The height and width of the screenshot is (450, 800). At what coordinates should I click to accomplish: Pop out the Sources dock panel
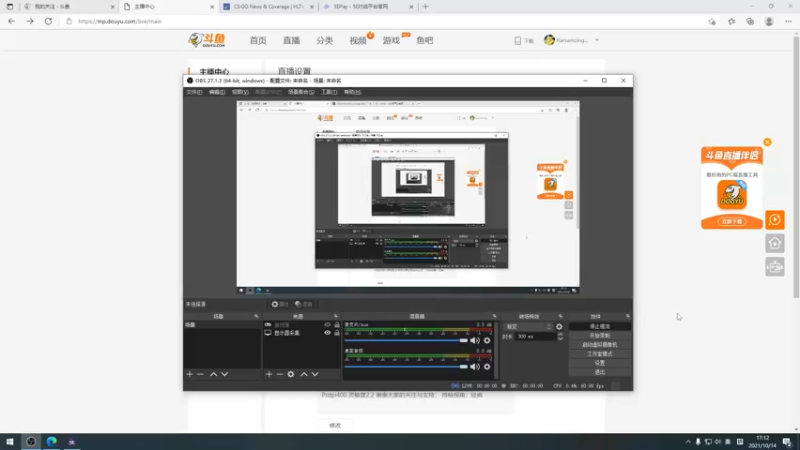[336, 316]
